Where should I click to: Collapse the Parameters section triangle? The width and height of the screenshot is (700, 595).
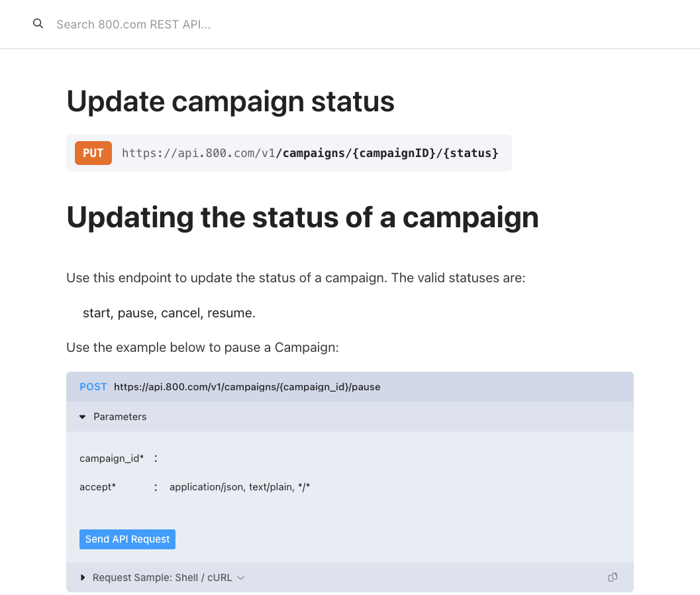click(82, 417)
